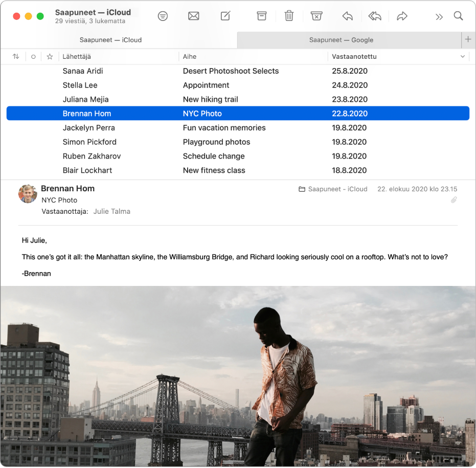This screenshot has height=468, width=476.
Task: Click the filter messages icon in toolbar
Action: pyautogui.click(x=163, y=16)
